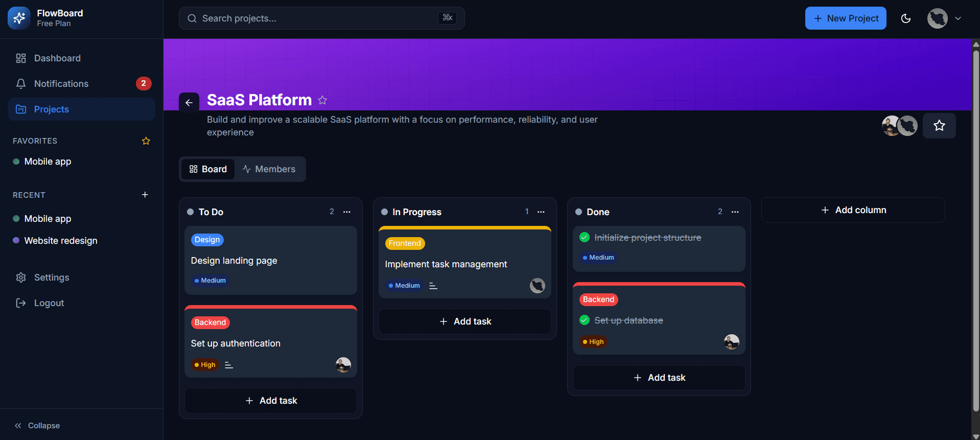Screen dimensions: 980x440
Task: Toggle the dark mode moon icon
Action: pyautogui.click(x=905, y=18)
